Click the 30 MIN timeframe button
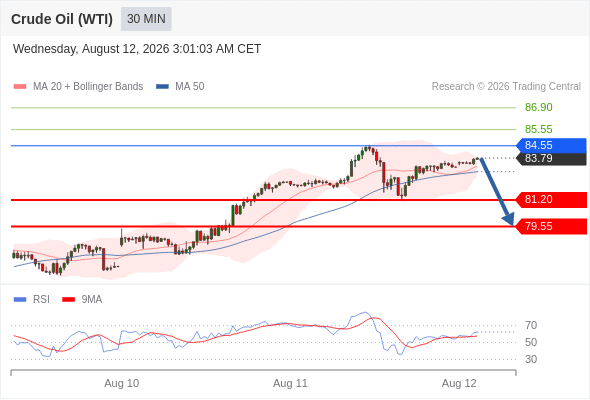Image resolution: width=590 pixels, height=400 pixels. (x=146, y=19)
